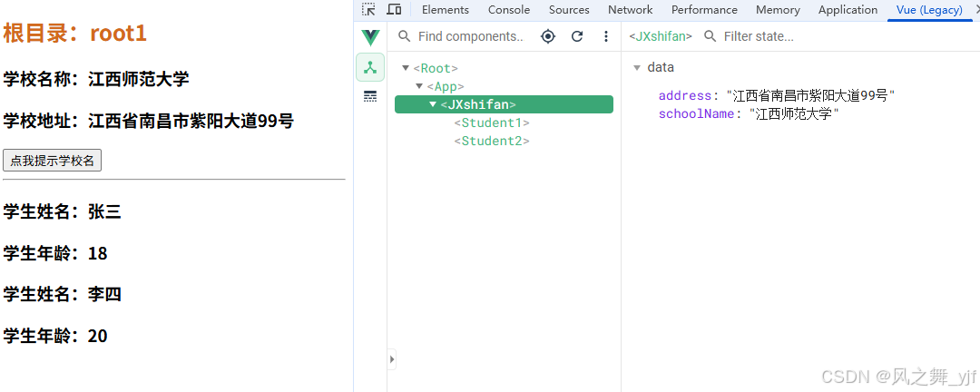Screen dimensions: 980x392
Task: Open the Application tab
Action: pyautogui.click(x=848, y=9)
